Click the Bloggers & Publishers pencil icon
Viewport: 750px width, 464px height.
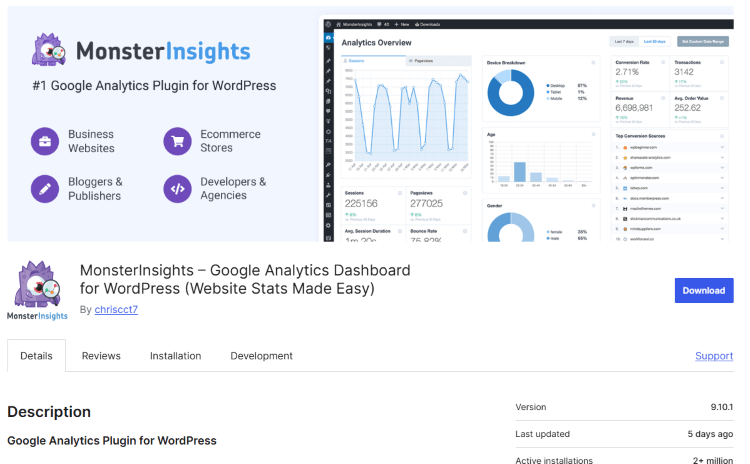45,188
